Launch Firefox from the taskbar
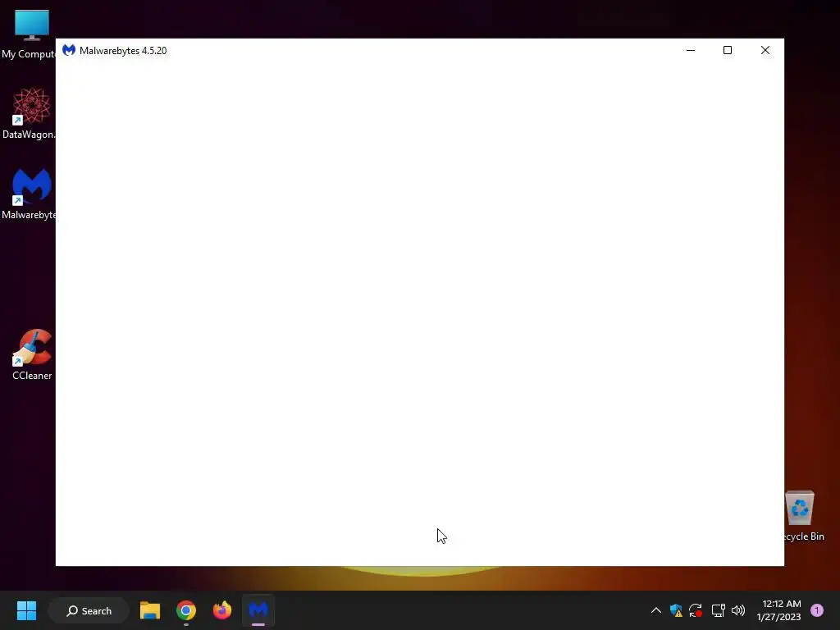This screenshot has height=630, width=840. [221, 610]
